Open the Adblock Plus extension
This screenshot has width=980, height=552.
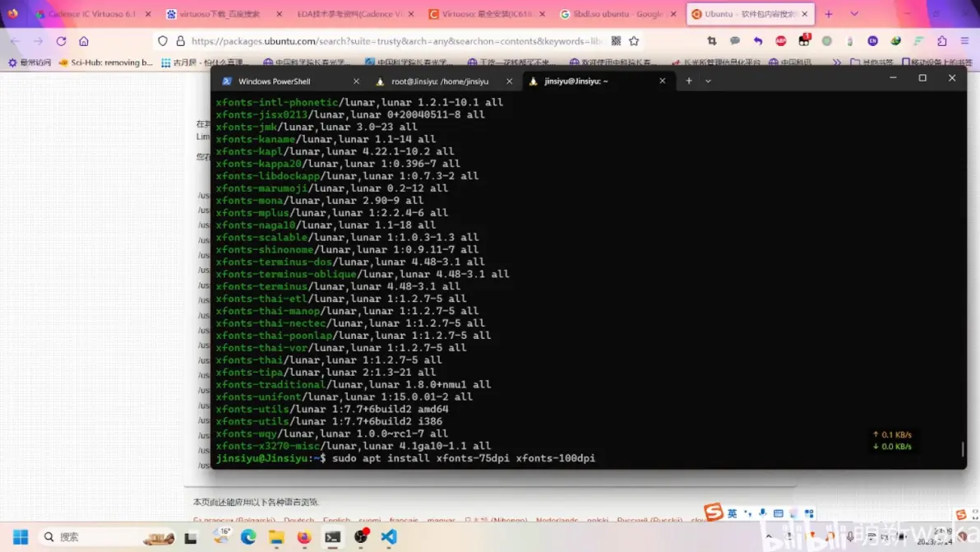(781, 40)
